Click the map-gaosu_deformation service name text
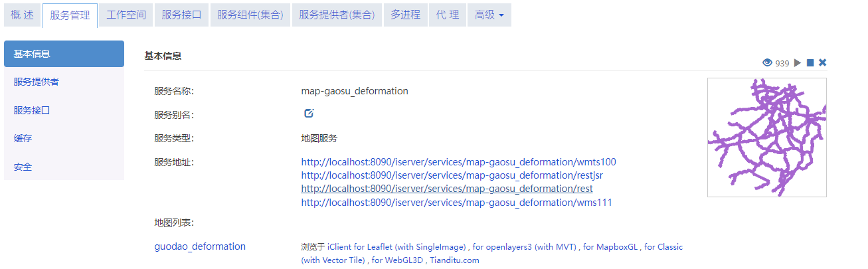Screen dimensions: 868x269 tap(355, 91)
